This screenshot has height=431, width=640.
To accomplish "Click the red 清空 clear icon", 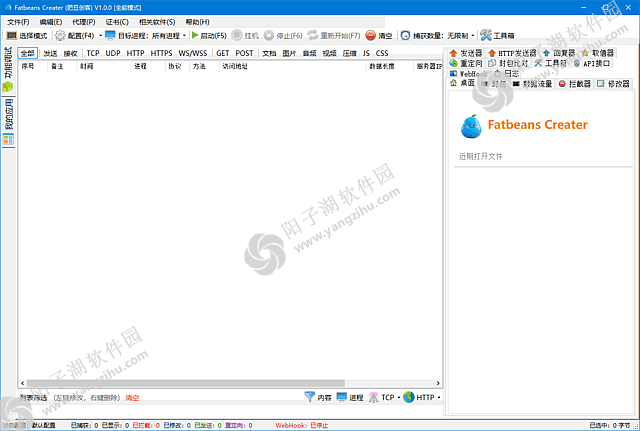I will point(371,35).
